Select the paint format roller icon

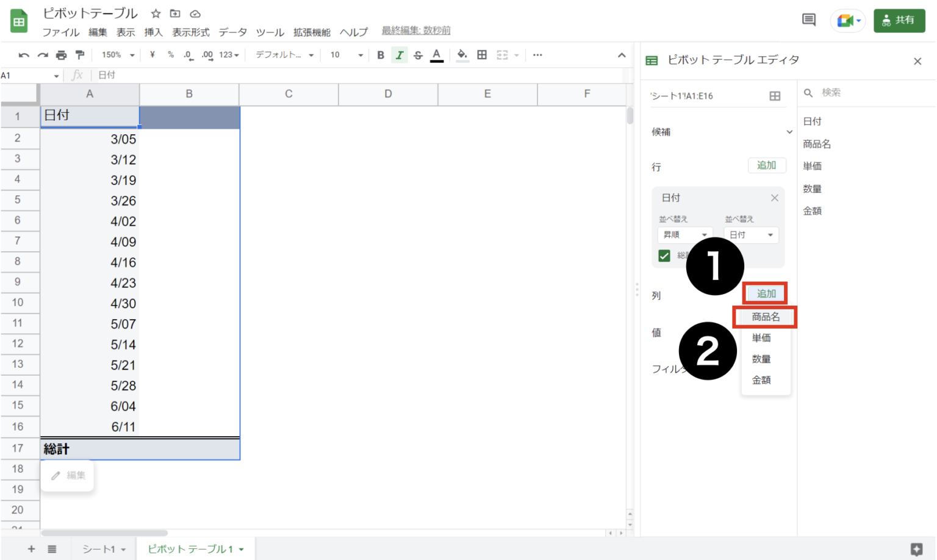click(x=80, y=55)
